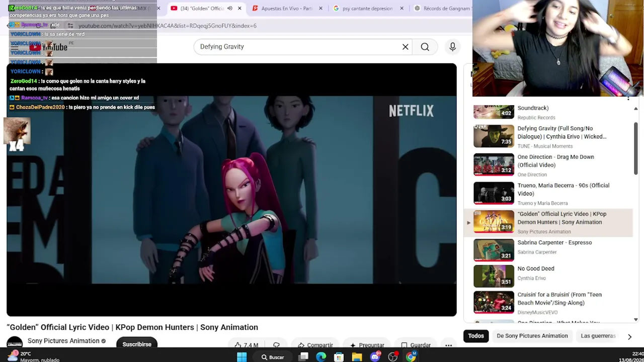Click the browser address bar URL
The height and width of the screenshot is (362, 644).
click(168, 26)
